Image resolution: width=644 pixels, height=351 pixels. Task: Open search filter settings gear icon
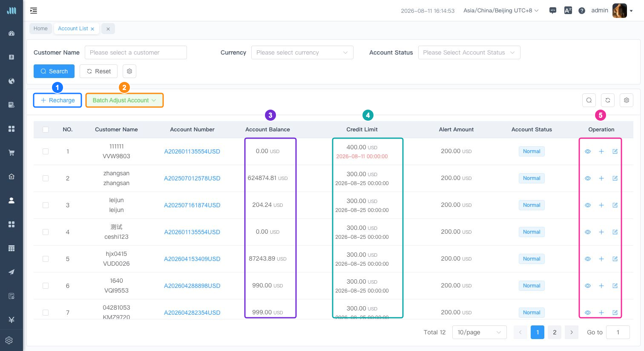coord(129,71)
